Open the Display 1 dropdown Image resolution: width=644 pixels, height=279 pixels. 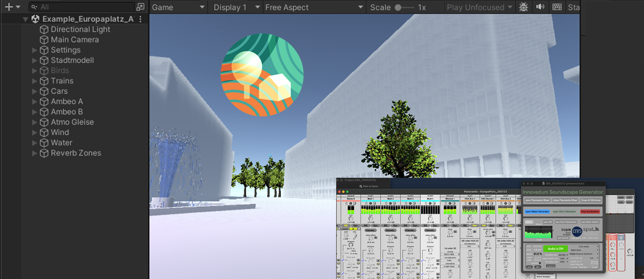pos(236,7)
